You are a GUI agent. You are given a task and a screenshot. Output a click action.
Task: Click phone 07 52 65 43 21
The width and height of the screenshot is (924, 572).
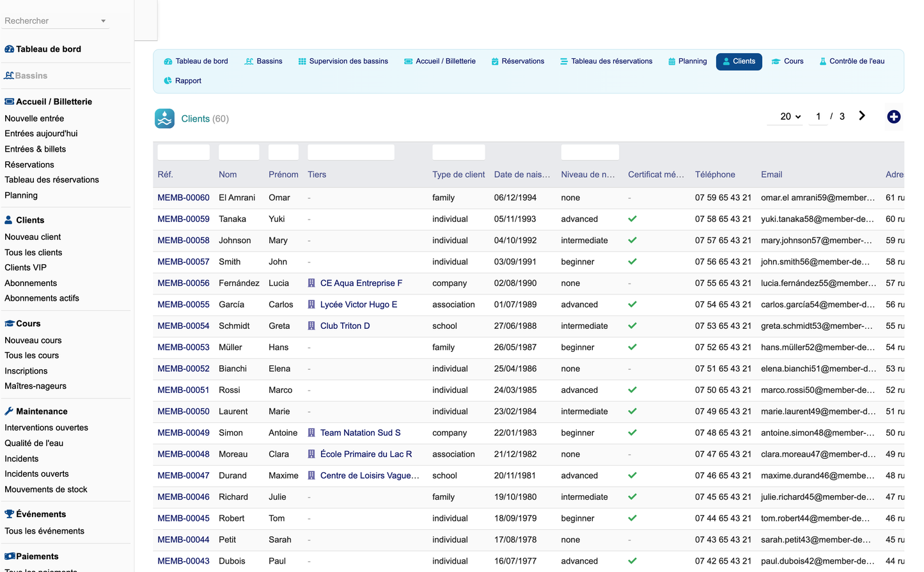pyautogui.click(x=723, y=347)
